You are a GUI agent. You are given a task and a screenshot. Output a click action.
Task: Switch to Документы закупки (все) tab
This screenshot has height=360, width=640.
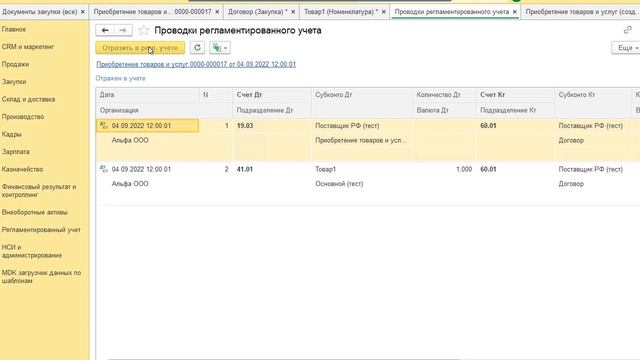tap(39, 12)
